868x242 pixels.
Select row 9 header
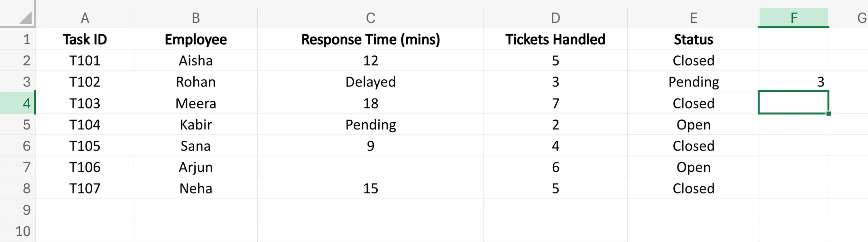[18, 210]
